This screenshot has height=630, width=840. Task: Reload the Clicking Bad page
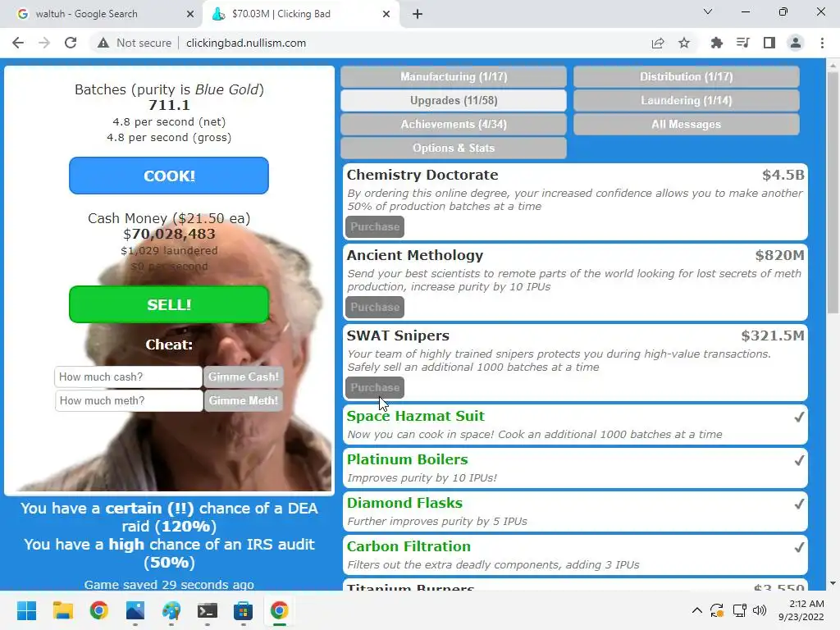71,43
